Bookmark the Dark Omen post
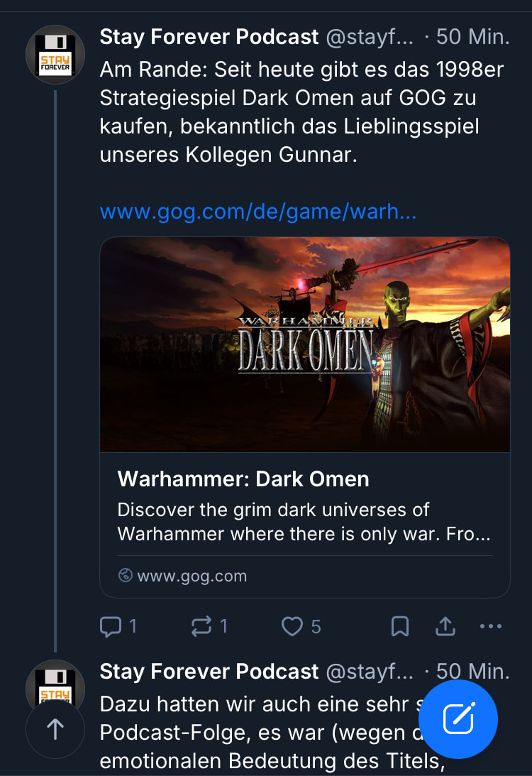The height and width of the screenshot is (776, 532). [400, 626]
